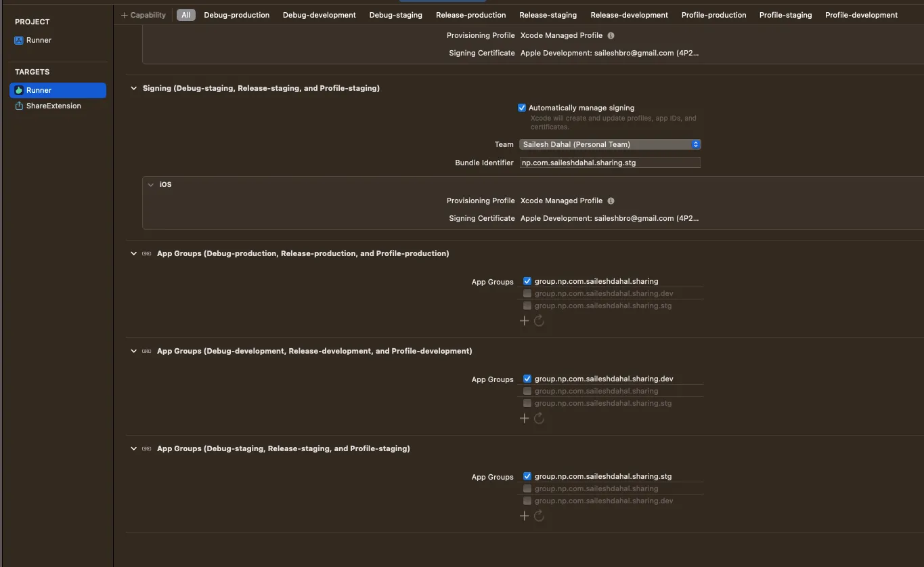Add app group with plus in development section

coord(524,418)
